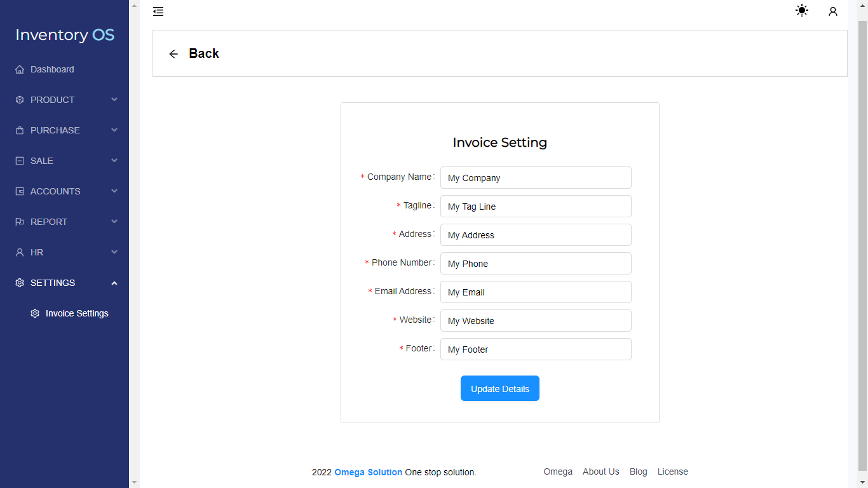Open the user profile icon

[833, 11]
